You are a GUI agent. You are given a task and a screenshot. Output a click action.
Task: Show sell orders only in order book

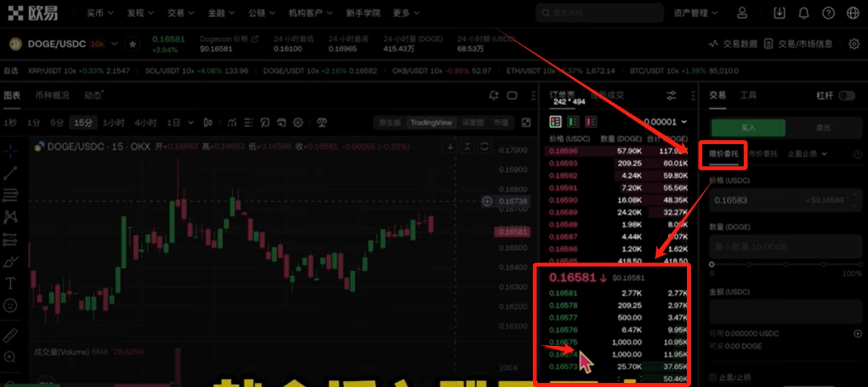[591, 121]
